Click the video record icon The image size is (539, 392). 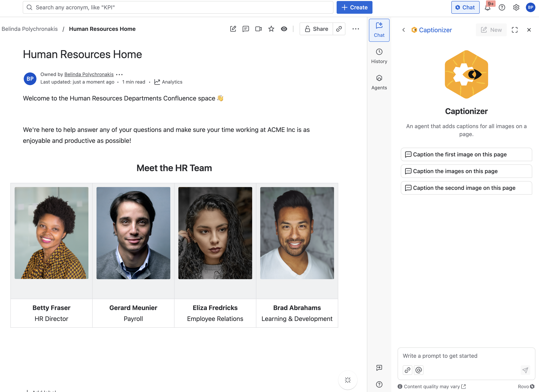click(x=258, y=29)
